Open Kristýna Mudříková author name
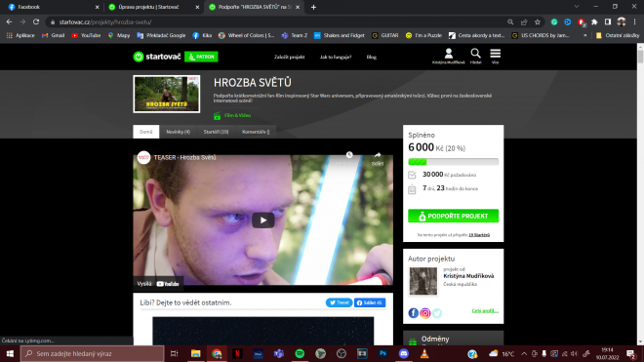The image size is (644, 362). click(468, 276)
